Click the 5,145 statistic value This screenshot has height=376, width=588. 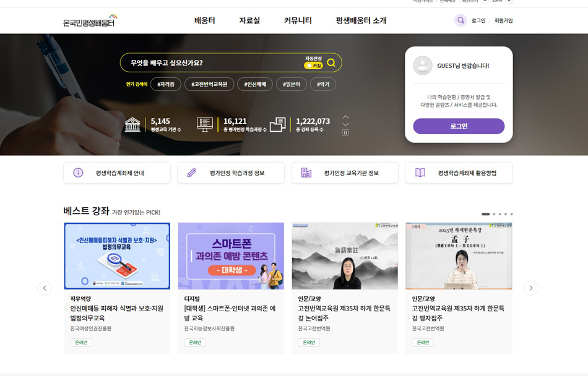pyautogui.click(x=160, y=121)
